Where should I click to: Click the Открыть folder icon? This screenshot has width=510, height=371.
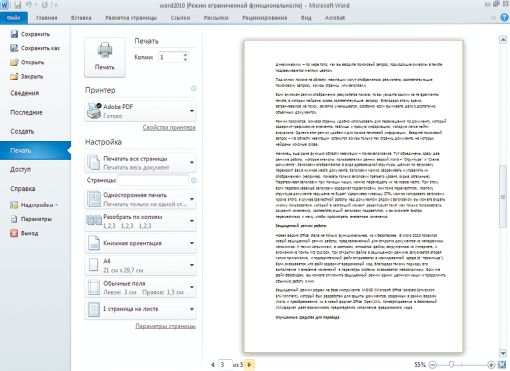(14, 62)
